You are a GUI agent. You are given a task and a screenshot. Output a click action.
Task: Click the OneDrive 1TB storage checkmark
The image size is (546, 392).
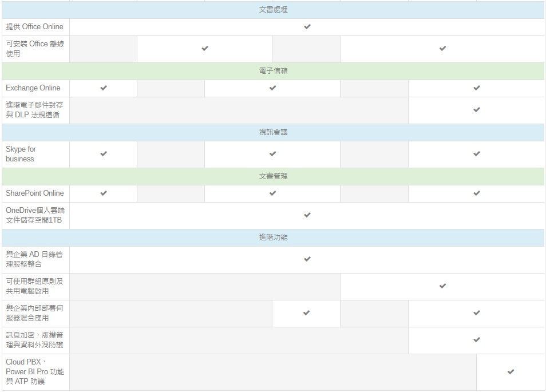click(307, 215)
